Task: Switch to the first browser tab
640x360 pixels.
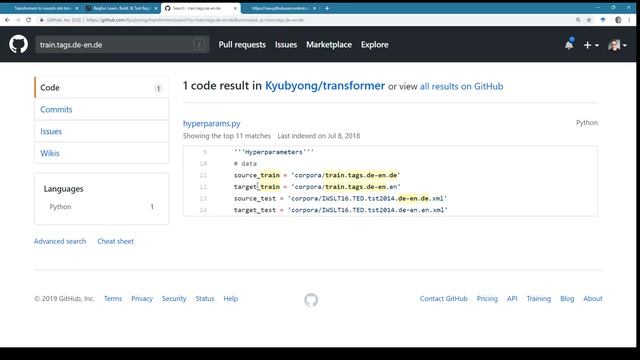Action: point(42,8)
